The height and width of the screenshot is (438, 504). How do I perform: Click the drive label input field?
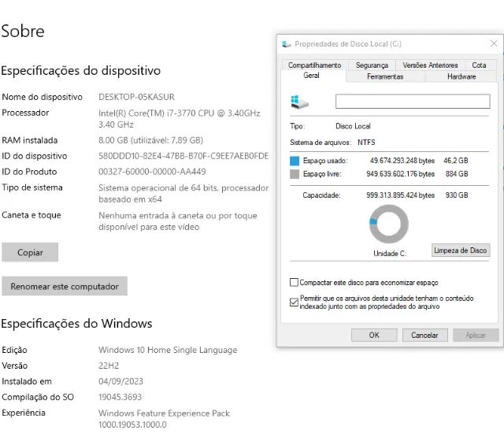pos(413,102)
